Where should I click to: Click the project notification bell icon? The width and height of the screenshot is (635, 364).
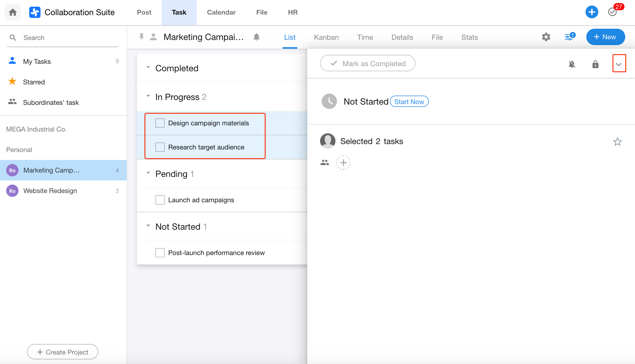coord(256,37)
